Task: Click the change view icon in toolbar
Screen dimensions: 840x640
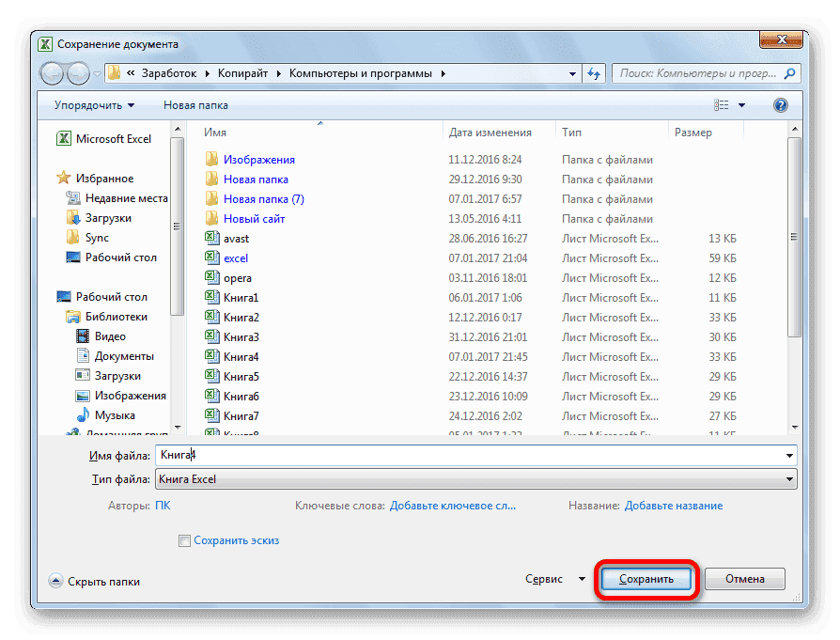Action: (x=722, y=105)
